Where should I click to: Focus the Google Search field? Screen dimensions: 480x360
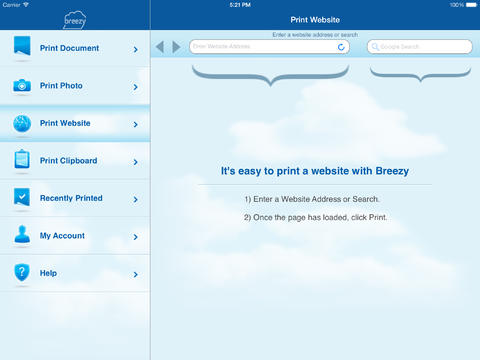pyautogui.click(x=420, y=47)
